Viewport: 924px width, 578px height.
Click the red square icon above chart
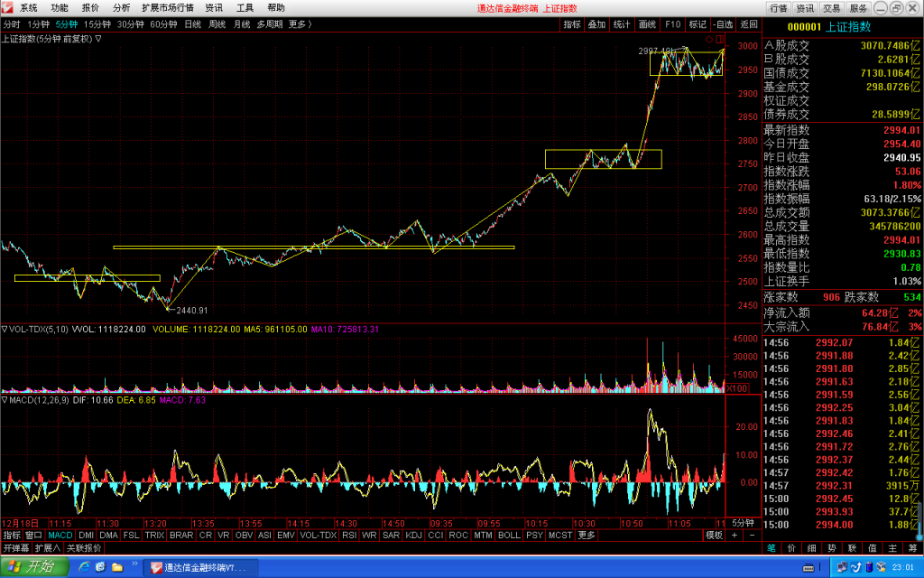tap(719, 39)
